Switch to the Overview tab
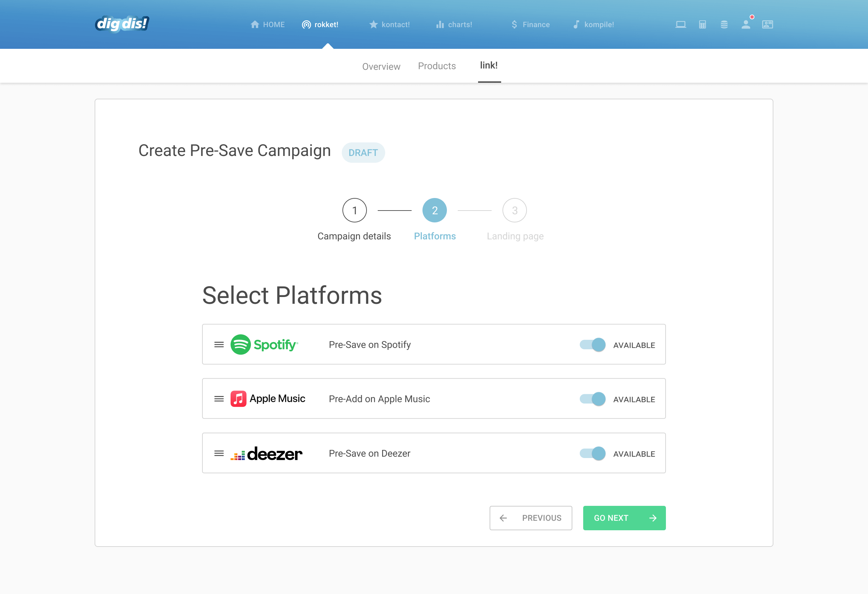 click(x=381, y=66)
